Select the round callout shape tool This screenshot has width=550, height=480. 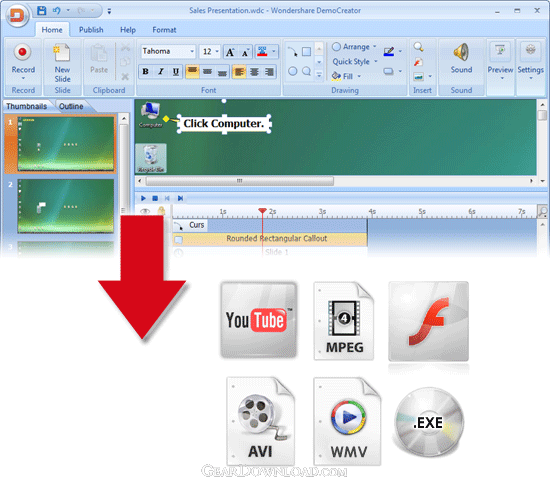point(306,71)
